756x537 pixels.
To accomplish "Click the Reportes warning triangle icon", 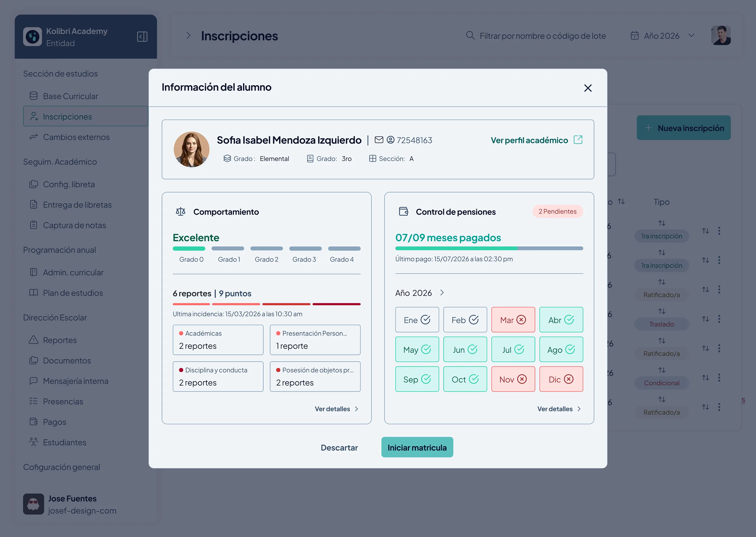I will tap(33, 340).
